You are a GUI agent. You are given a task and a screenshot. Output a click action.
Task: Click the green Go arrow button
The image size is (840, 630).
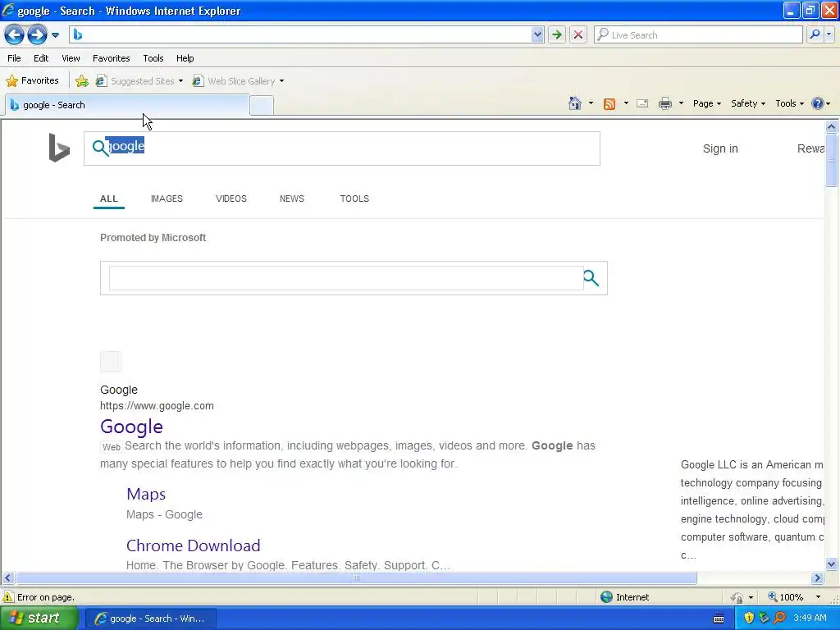tap(557, 34)
